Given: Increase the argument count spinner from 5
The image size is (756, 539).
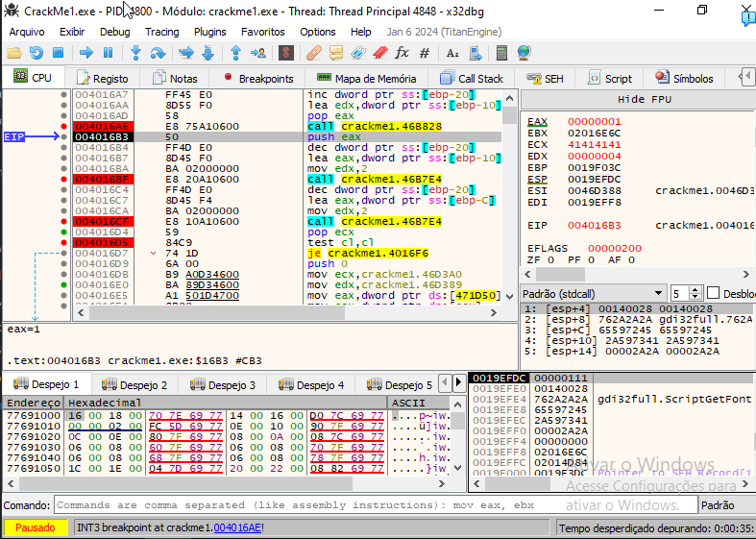Looking at the screenshot, I should pyautogui.click(x=696, y=289).
